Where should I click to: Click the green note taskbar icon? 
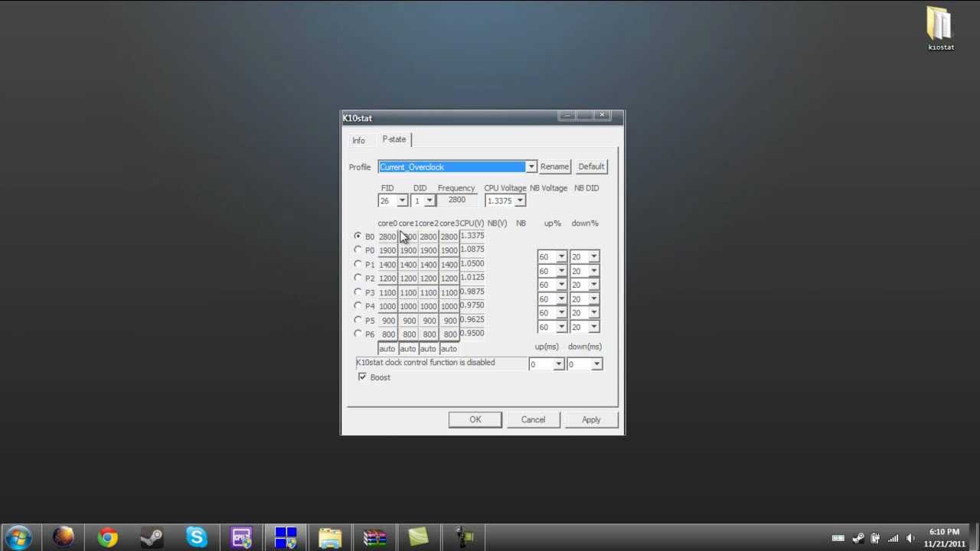click(x=419, y=537)
